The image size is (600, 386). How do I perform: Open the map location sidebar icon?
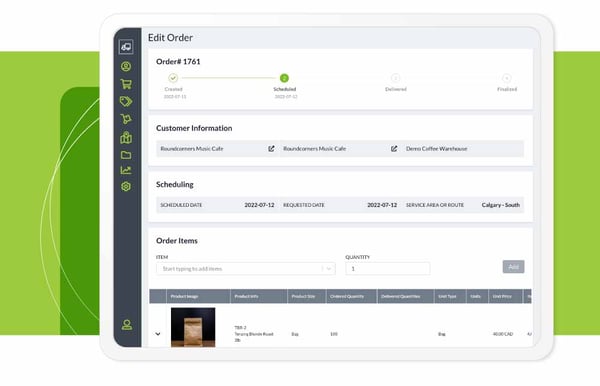pos(126,137)
